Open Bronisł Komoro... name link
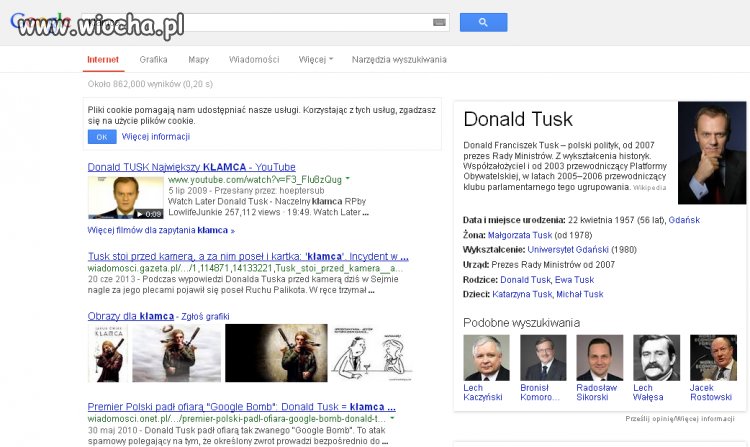Image resolution: width=750 pixels, height=447 pixels. tap(540, 392)
